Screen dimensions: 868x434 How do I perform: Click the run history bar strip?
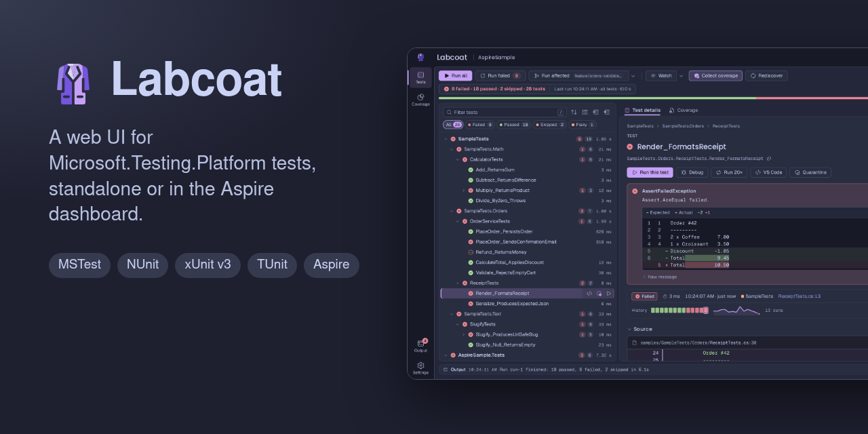679,310
